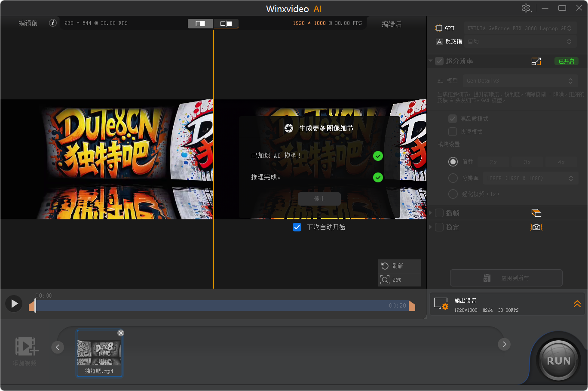Select the 分辨率 radio button
The width and height of the screenshot is (588, 391).
[453, 178]
